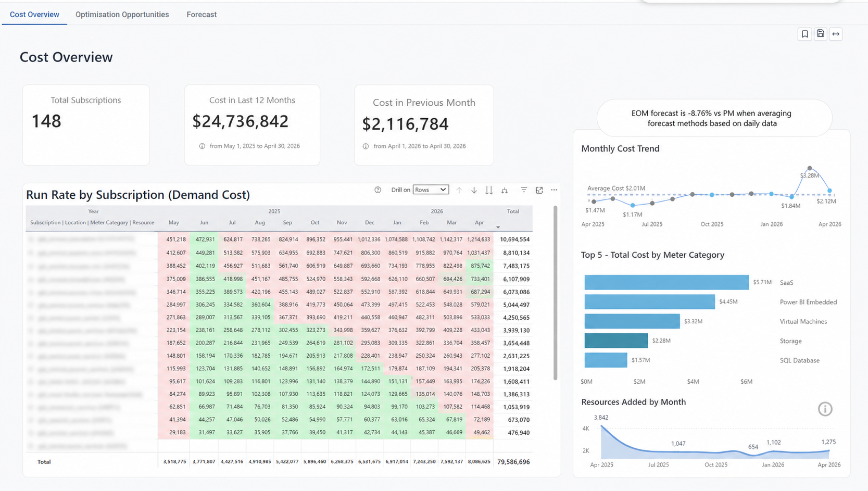The height and width of the screenshot is (491, 868).
Task: Open the help question-mark icon beside Drill on
Action: pos(378,190)
